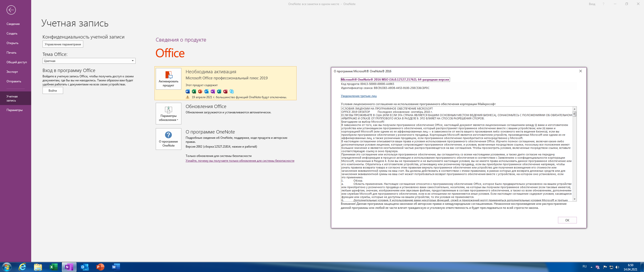Open Options (Параметры) in sidebar

click(16, 110)
